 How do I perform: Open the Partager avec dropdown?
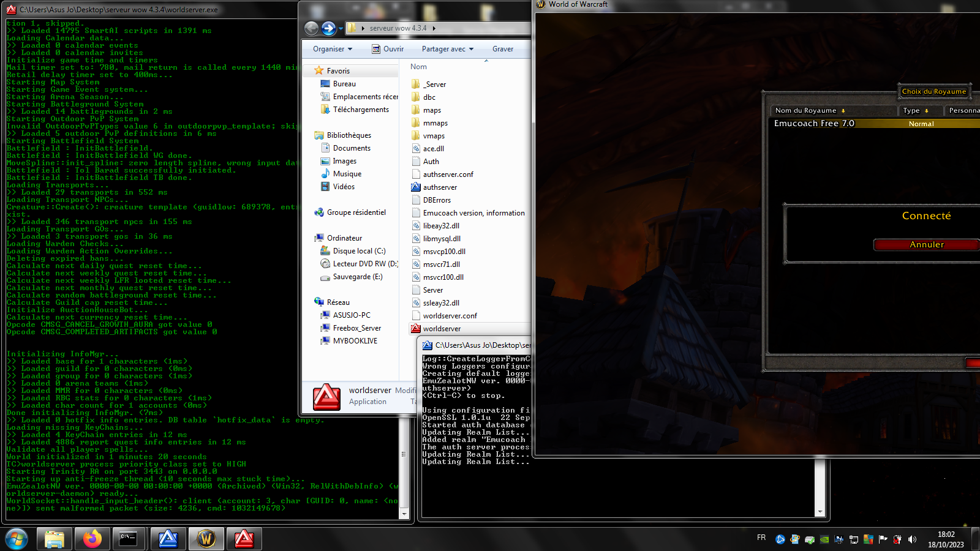pos(448,49)
